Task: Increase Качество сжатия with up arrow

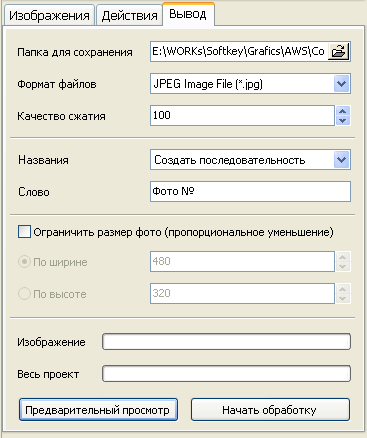Action: click(x=343, y=111)
